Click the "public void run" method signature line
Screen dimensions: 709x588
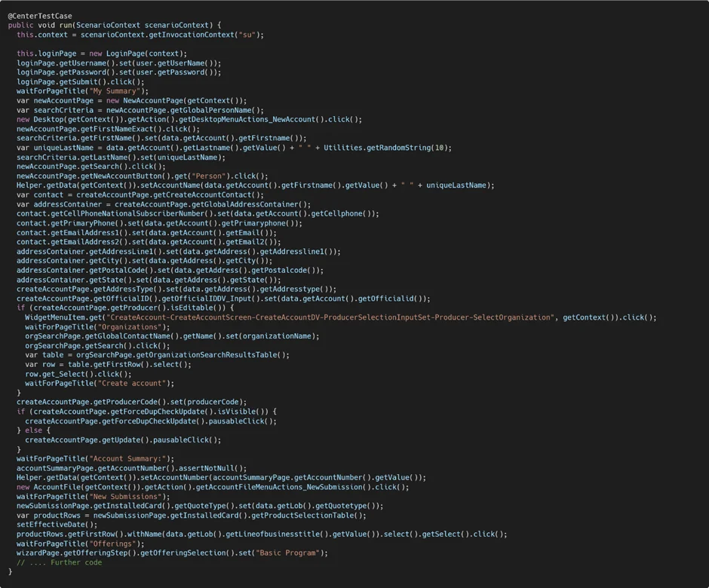(x=115, y=26)
